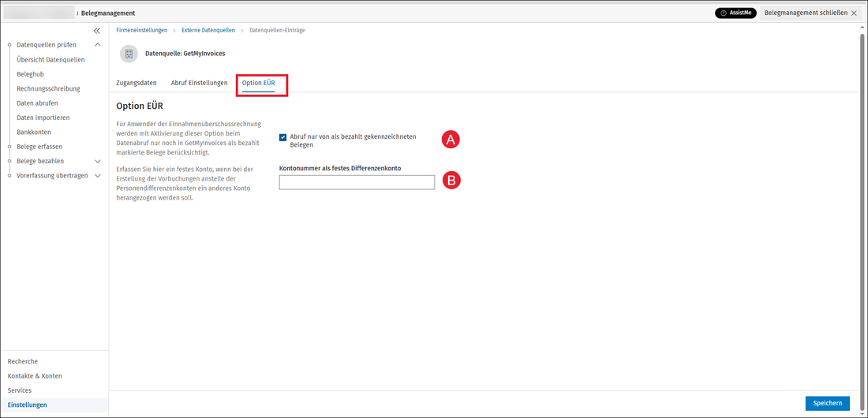868x418 pixels.
Task: Open Daten importieren in the sidebar
Action: point(43,118)
